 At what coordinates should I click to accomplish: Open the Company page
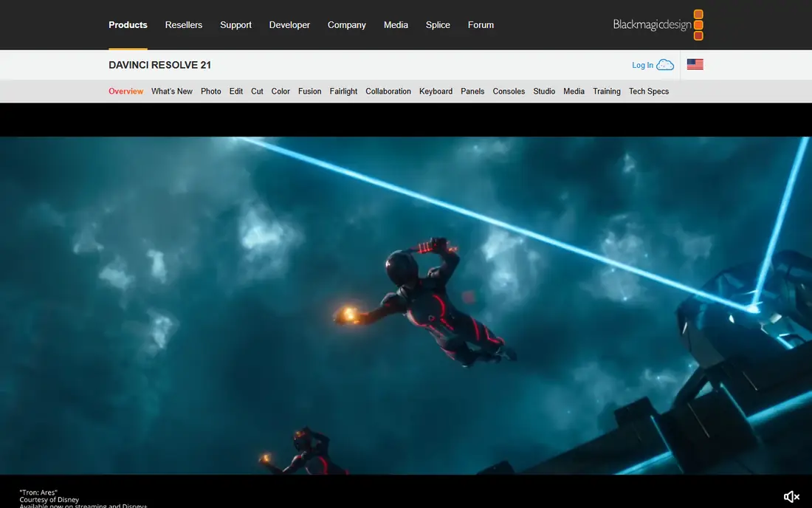pos(346,25)
